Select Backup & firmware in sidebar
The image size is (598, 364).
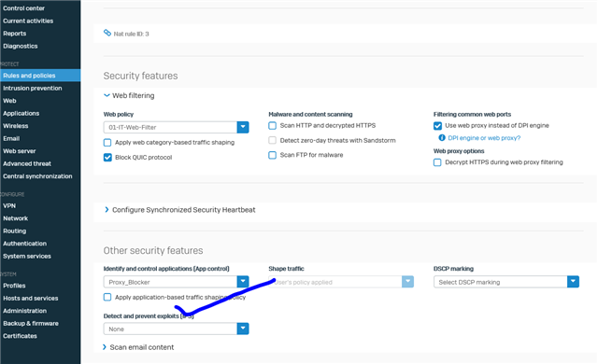pos(31,323)
